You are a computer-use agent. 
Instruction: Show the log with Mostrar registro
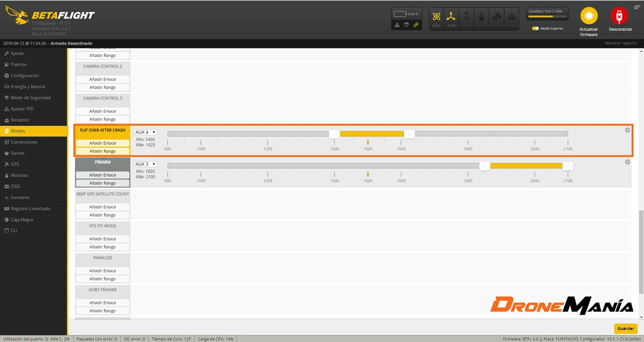[x=621, y=43]
